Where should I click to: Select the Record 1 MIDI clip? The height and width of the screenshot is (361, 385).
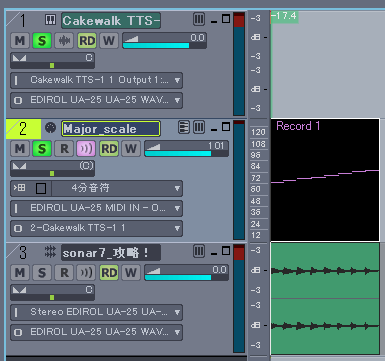coord(325,180)
